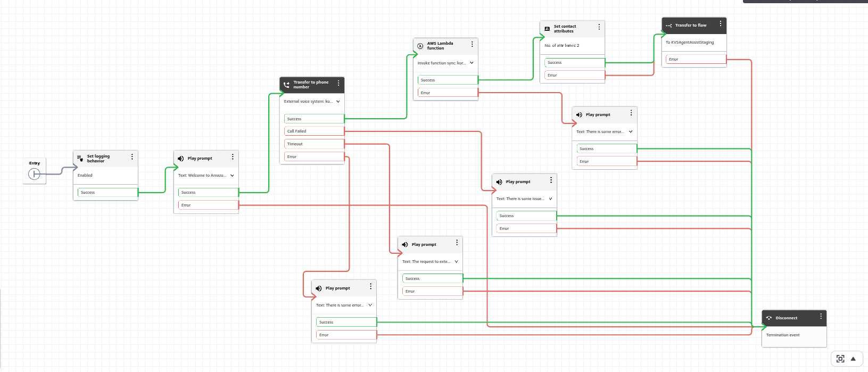Expand the 'The request to exte...' chevron
Viewport: 868px width, 372px height.
[456, 262]
